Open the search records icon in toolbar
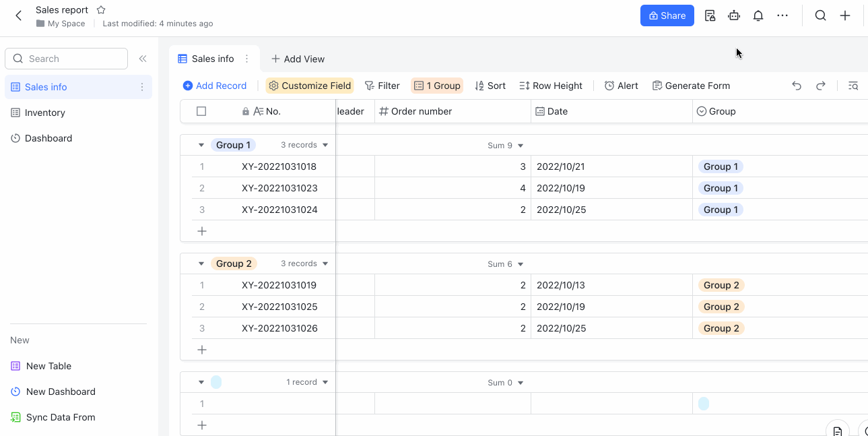The height and width of the screenshot is (436, 868). pyautogui.click(x=853, y=86)
